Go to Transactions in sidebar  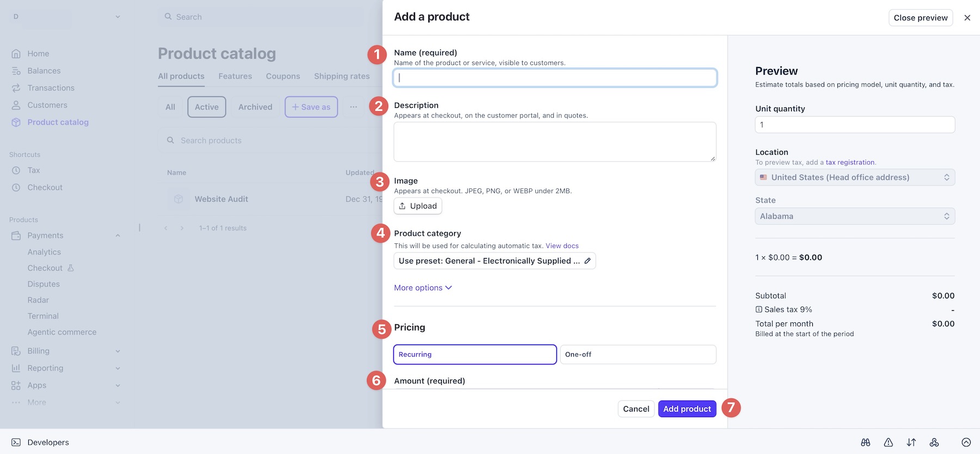point(51,88)
